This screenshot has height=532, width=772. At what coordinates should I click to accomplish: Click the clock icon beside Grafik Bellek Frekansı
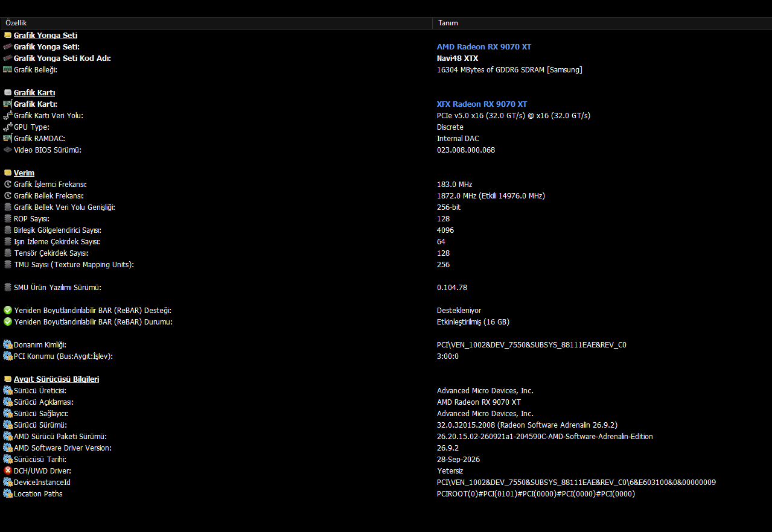[x=7, y=196]
